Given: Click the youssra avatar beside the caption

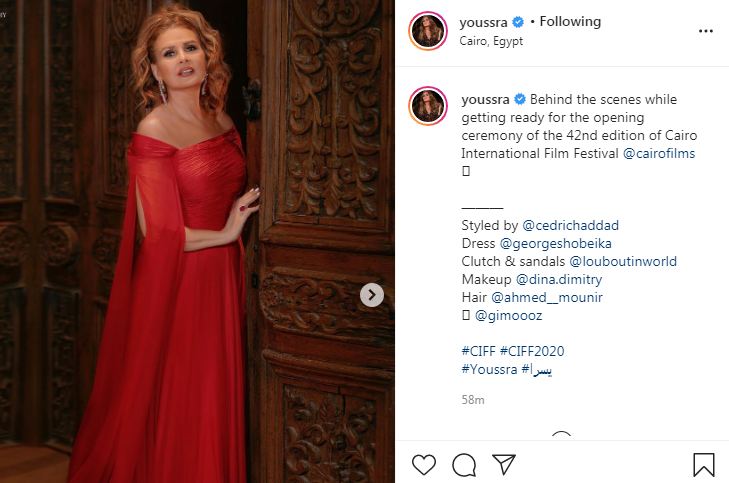Looking at the screenshot, I should coord(427,106).
